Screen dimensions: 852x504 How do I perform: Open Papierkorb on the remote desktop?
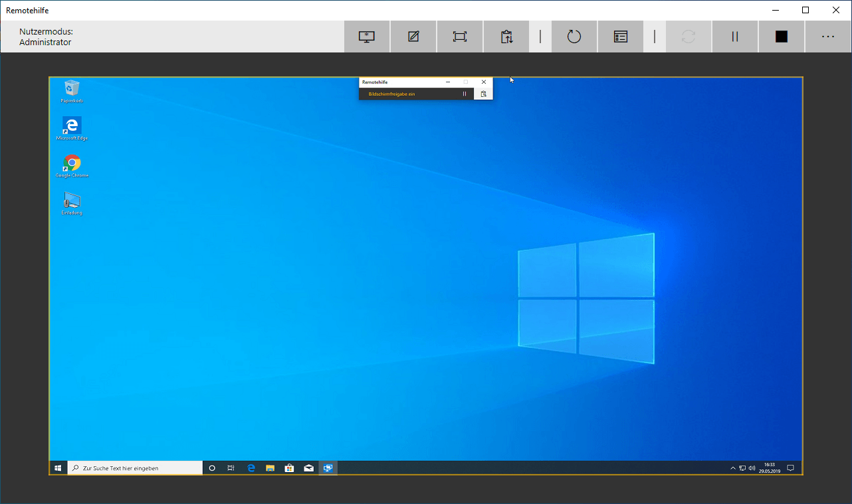pyautogui.click(x=72, y=88)
